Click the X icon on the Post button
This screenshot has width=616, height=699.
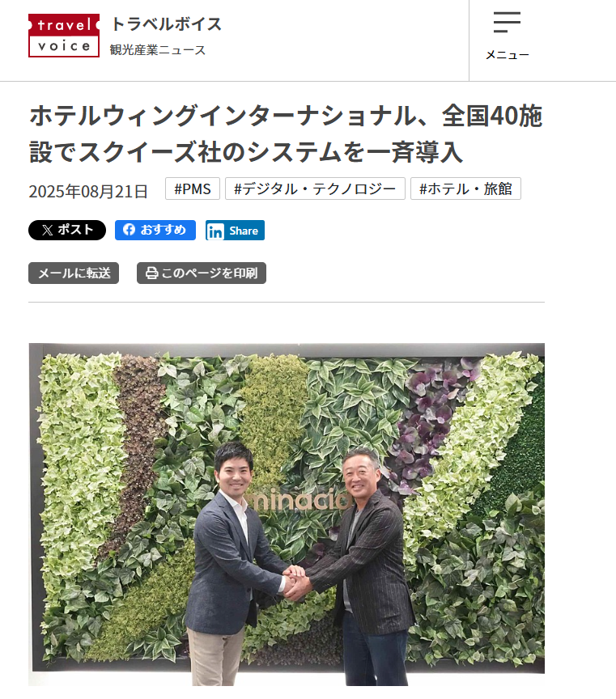(47, 230)
